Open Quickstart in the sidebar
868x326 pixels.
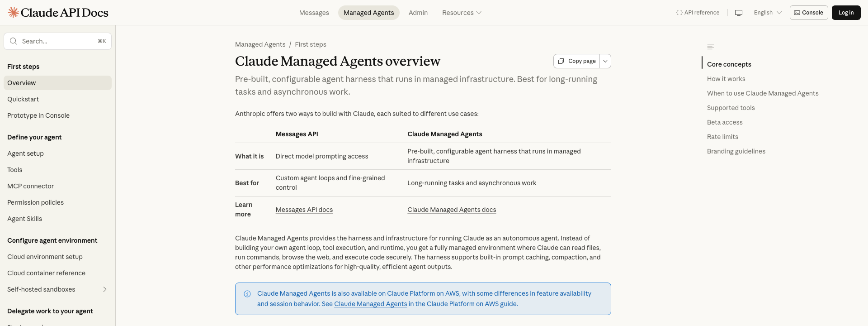click(57, 99)
